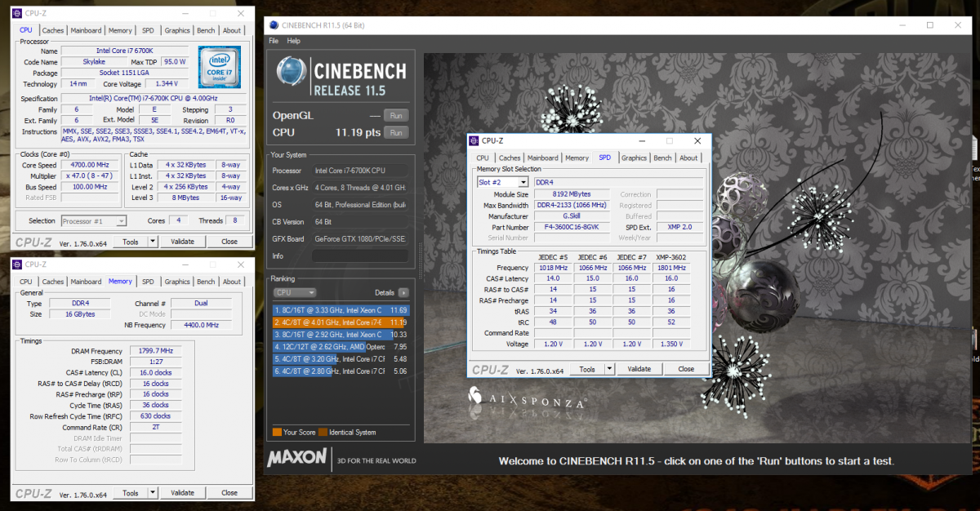
Task: Switch to Caches tab in CPU window
Action: (53, 30)
